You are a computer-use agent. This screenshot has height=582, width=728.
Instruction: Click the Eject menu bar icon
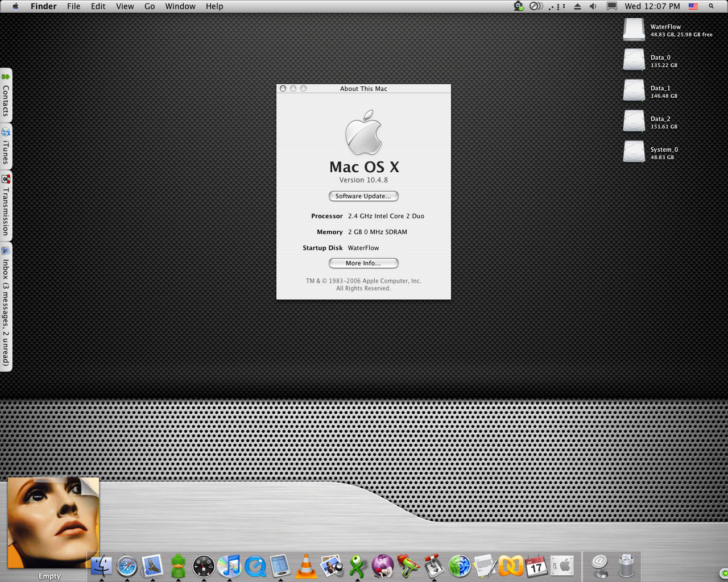[577, 6]
